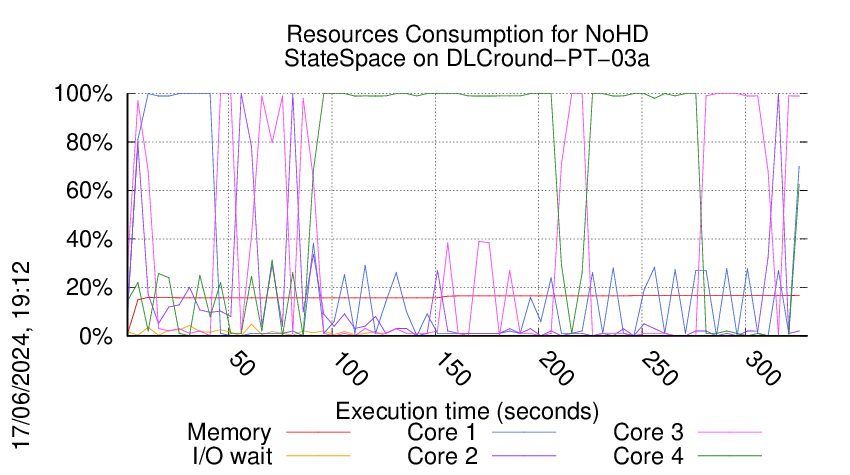The image size is (850, 475).
Task: Click the orange I/O wait legend line
Action: pyautogui.click(x=318, y=456)
